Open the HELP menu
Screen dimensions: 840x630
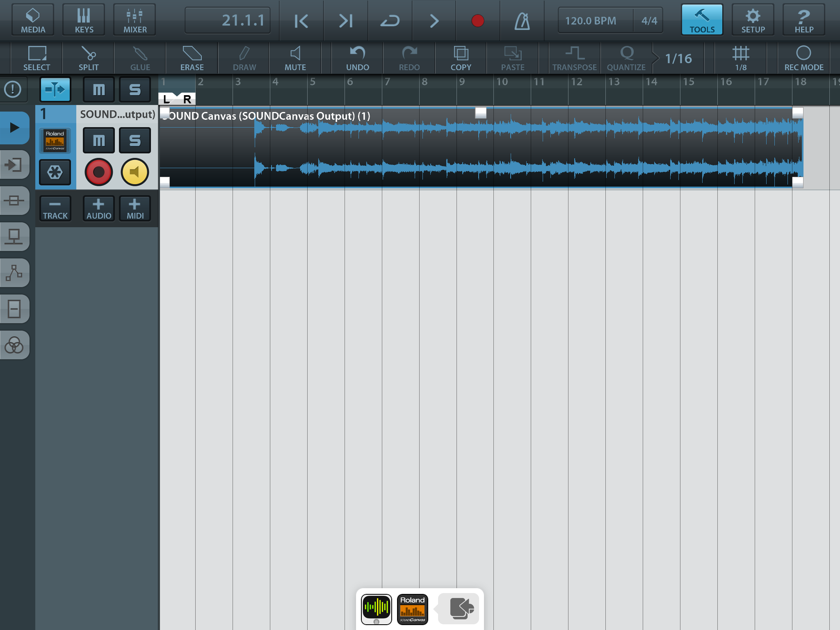coord(804,20)
